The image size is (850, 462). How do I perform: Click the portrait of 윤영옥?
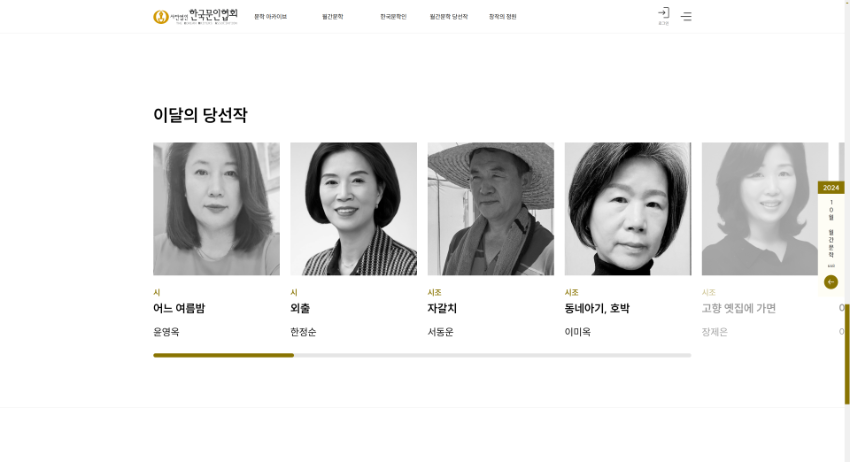[x=216, y=209]
